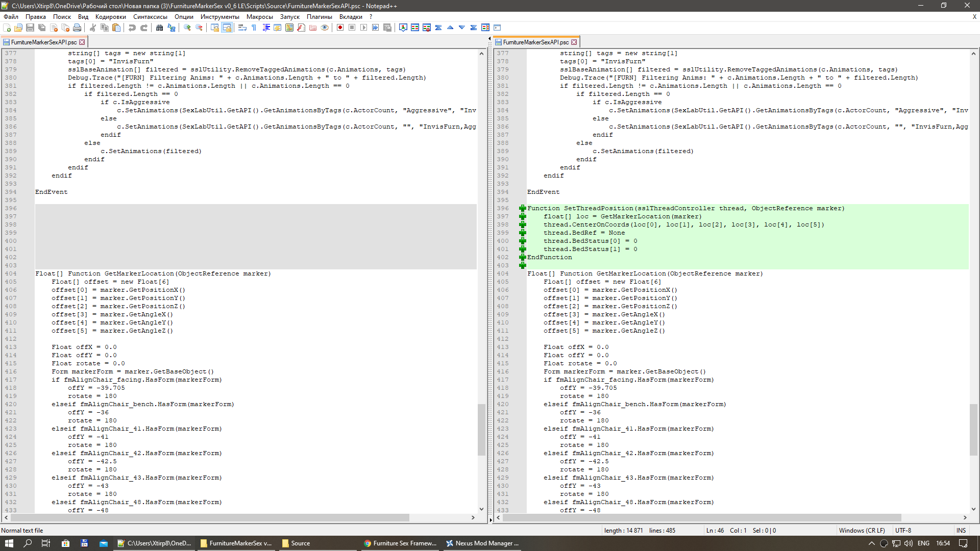Toggle the Document Map panel

[x=289, y=28]
